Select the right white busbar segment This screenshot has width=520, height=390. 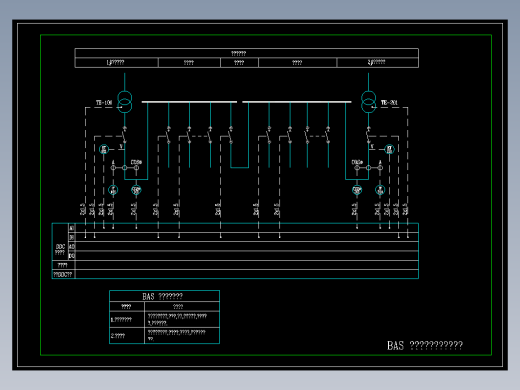[x=297, y=102]
